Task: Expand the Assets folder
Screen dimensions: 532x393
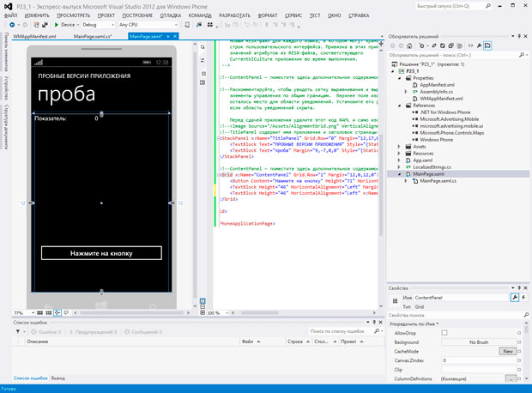Action: (399, 147)
